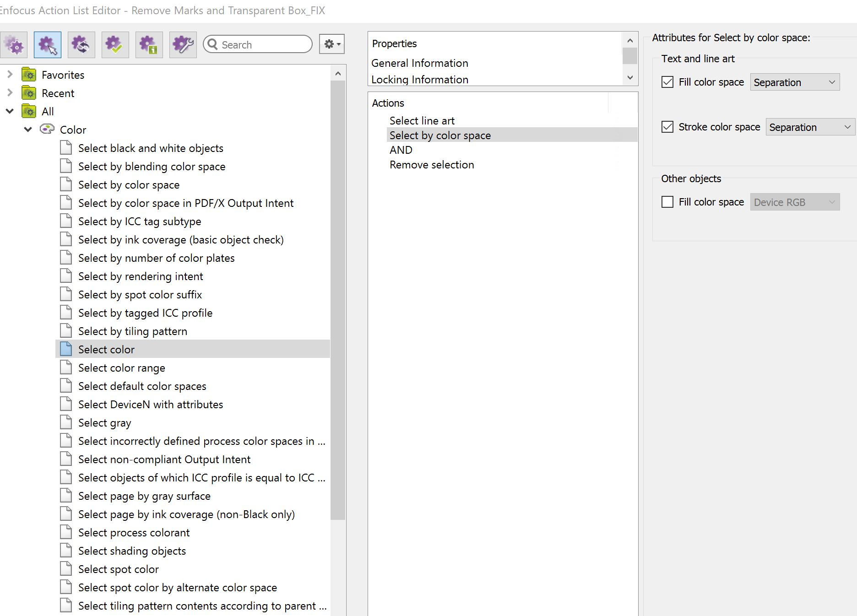
Task: Choose Select non-compliant Output Intent
Action: (164, 459)
